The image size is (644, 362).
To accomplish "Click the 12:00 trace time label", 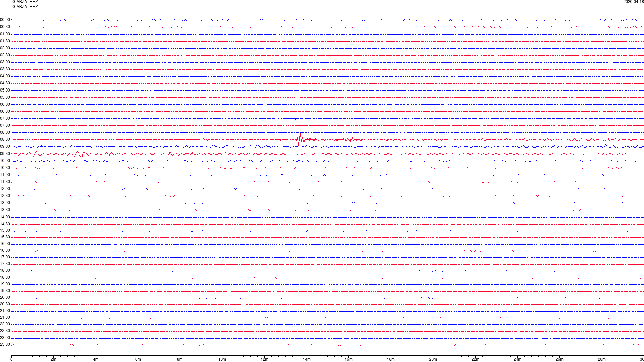I will pyautogui.click(x=5, y=189).
